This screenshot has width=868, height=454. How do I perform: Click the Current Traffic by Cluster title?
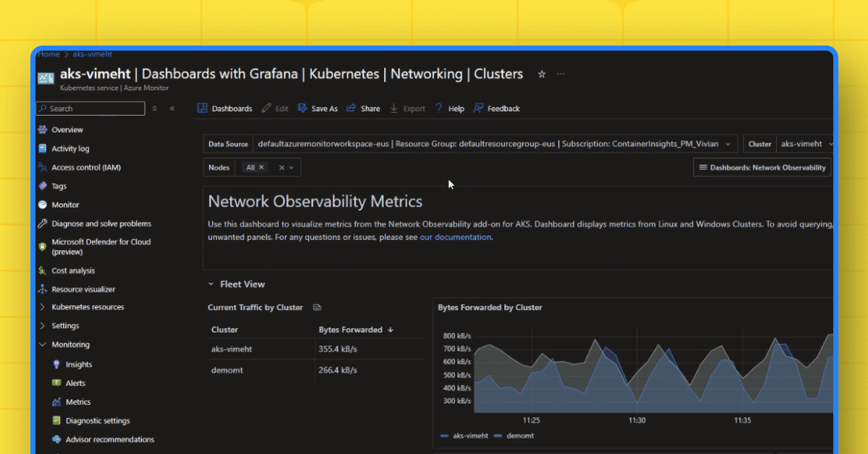click(x=255, y=307)
